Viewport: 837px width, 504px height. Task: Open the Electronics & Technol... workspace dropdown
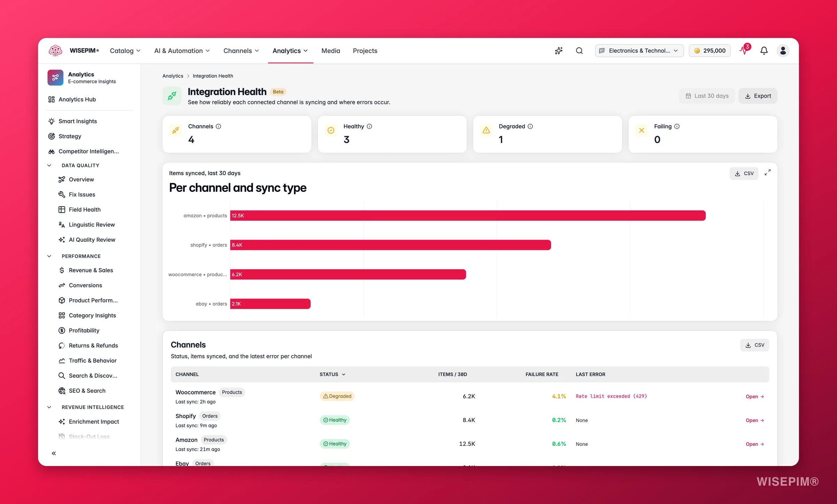pyautogui.click(x=639, y=51)
